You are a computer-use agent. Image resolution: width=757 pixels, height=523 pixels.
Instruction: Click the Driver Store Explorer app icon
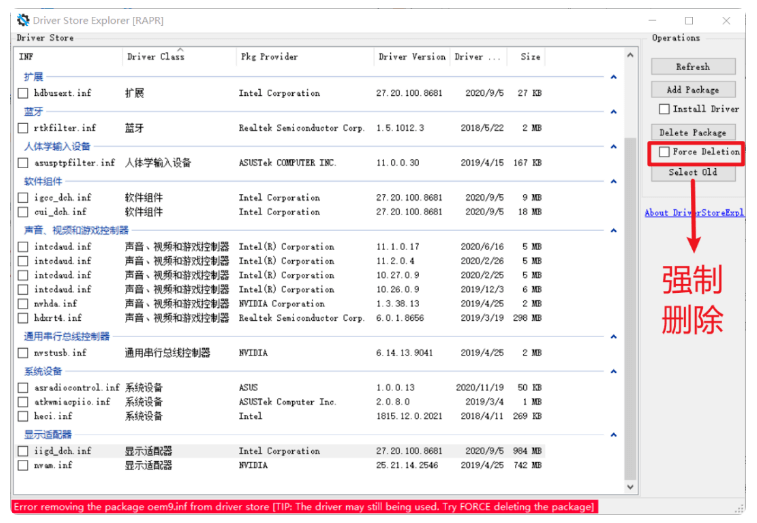coord(23,20)
